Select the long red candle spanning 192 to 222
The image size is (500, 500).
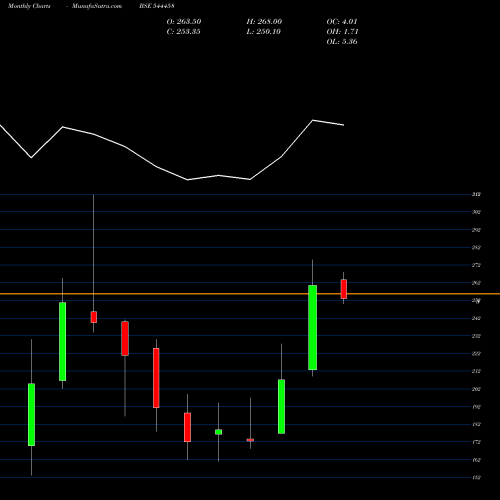pyautogui.click(x=156, y=378)
